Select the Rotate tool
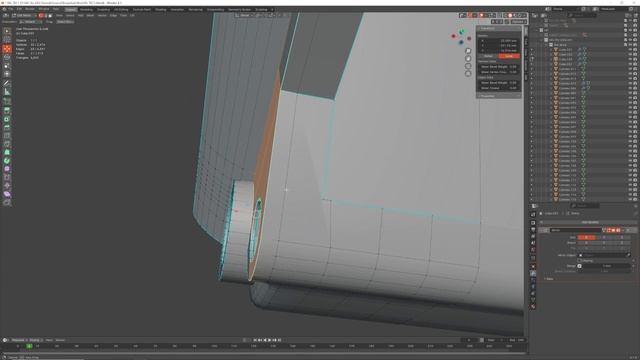This screenshot has height=360, width=640. (7, 57)
